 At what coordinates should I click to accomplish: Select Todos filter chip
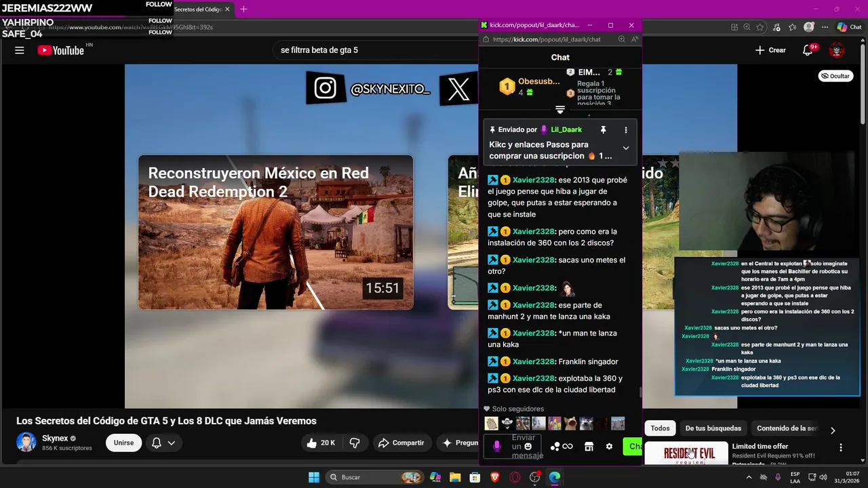pos(660,428)
